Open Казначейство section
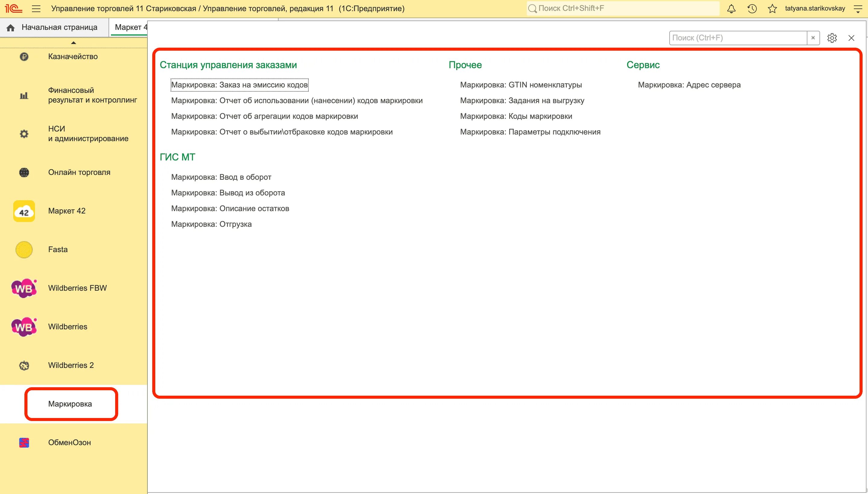Image resolution: width=868 pixels, height=494 pixels. [73, 57]
